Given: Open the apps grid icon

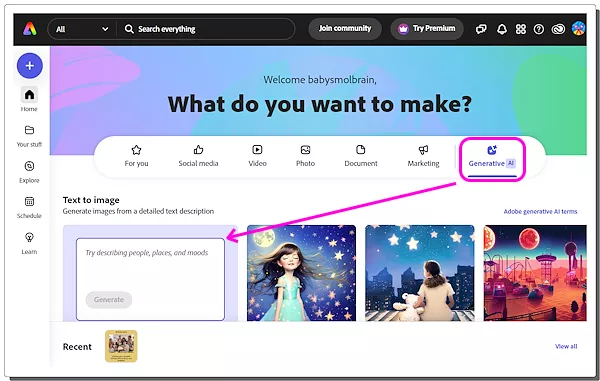Looking at the screenshot, I should pos(520,29).
